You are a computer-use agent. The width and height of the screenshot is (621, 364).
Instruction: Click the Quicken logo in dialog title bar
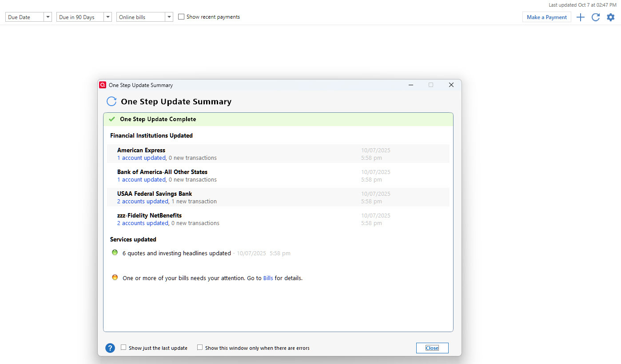coord(103,85)
